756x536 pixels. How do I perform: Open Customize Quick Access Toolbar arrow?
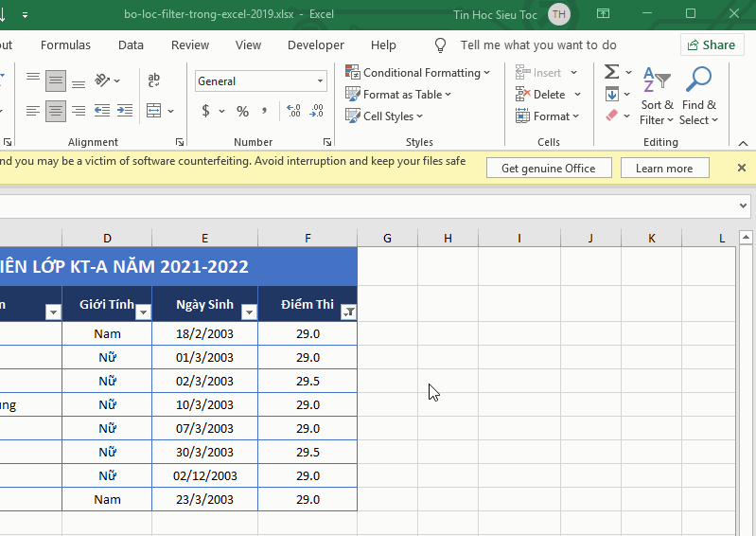[25, 15]
